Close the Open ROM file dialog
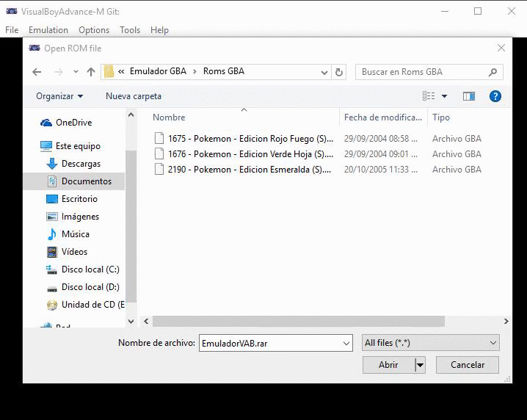Image resolution: width=527 pixels, height=420 pixels. (501, 48)
